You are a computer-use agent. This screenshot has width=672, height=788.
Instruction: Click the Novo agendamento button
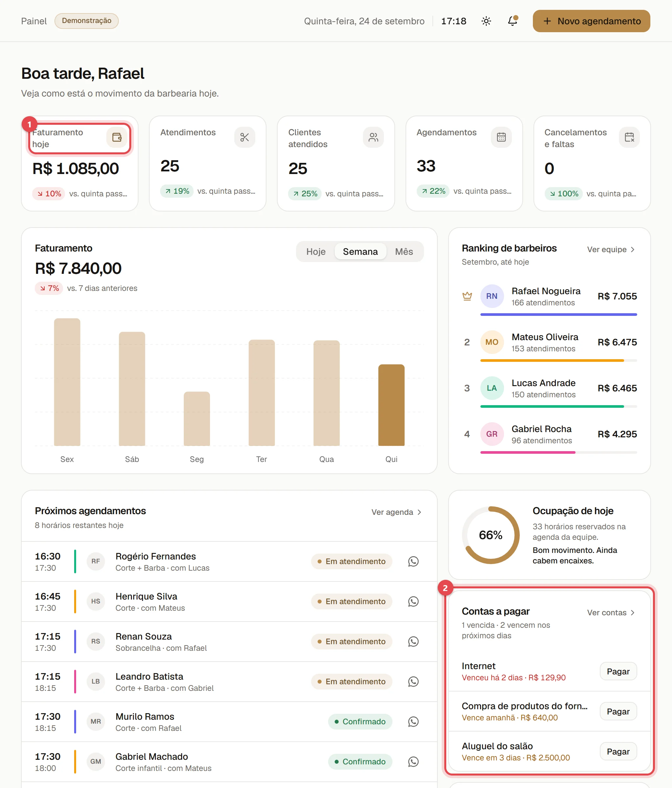point(591,21)
